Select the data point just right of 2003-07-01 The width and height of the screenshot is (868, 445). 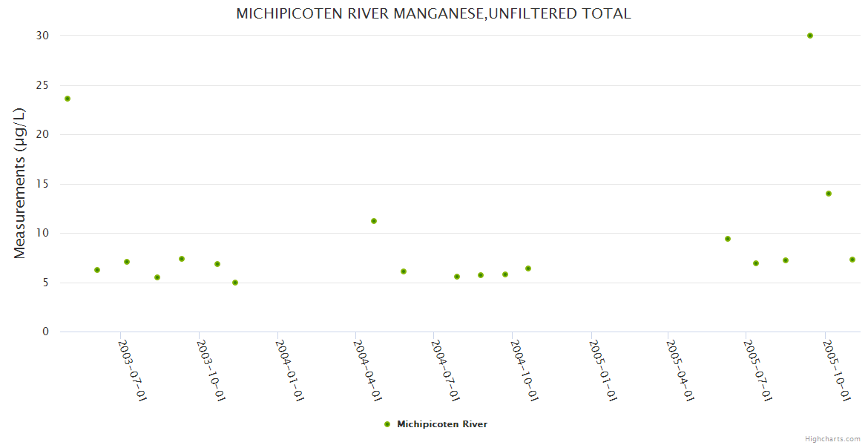click(127, 262)
